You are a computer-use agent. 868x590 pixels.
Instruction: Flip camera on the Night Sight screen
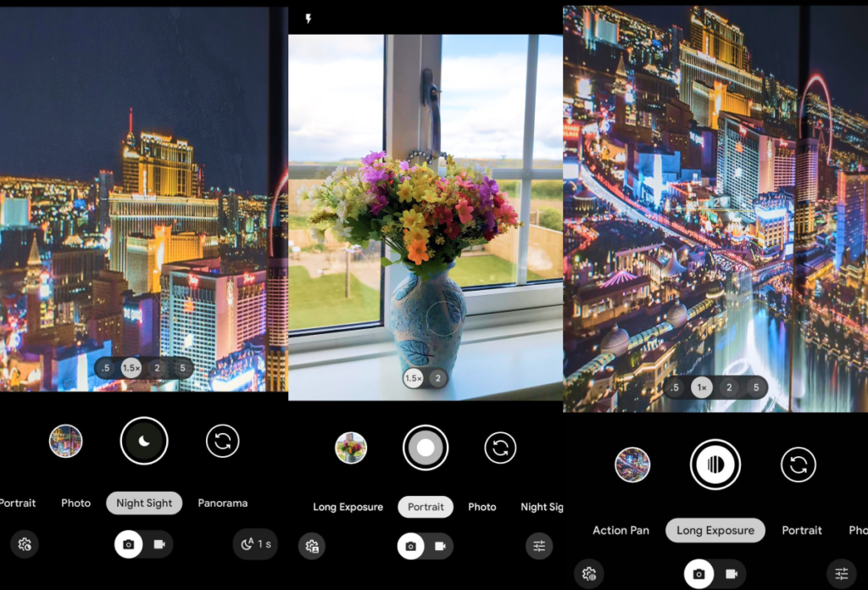[223, 441]
